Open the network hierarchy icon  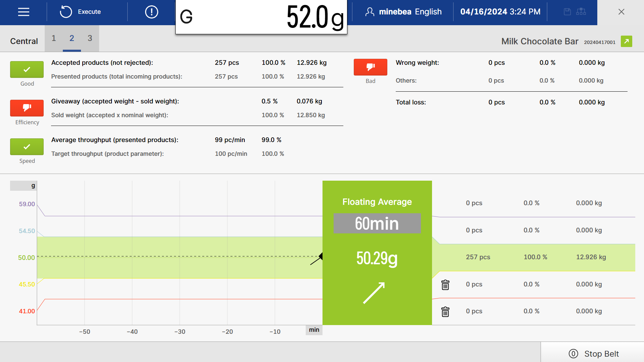(581, 12)
